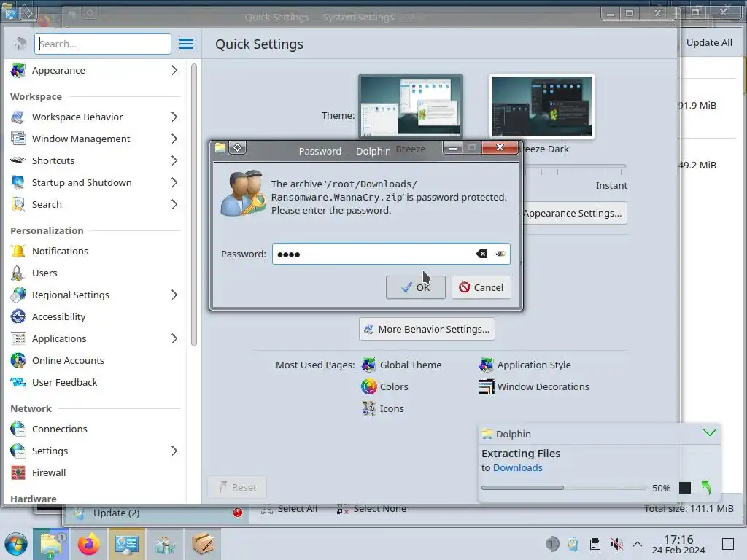This screenshot has height=560, width=747.
Task: Click the Startup and Shutdown icon
Action: 18,182
